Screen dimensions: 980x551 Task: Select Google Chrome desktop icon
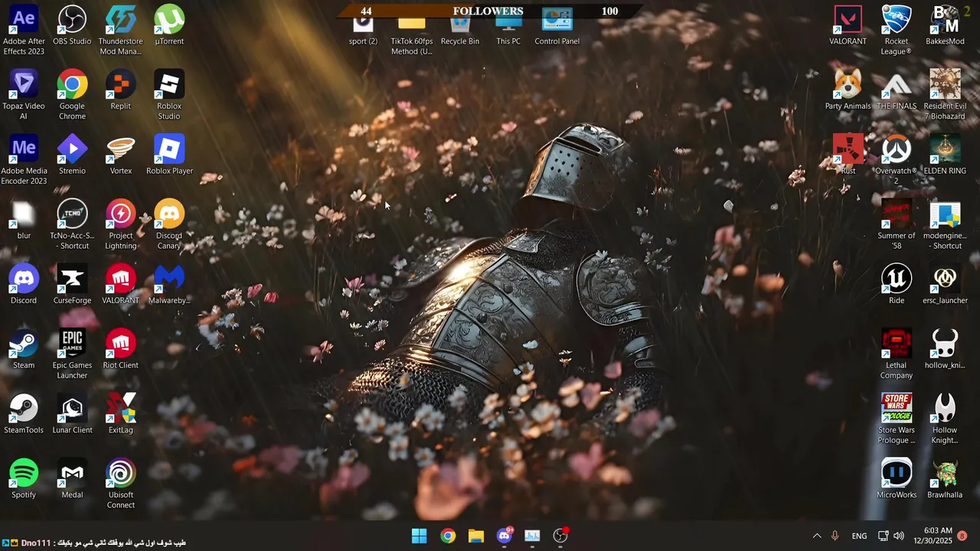coord(72,96)
